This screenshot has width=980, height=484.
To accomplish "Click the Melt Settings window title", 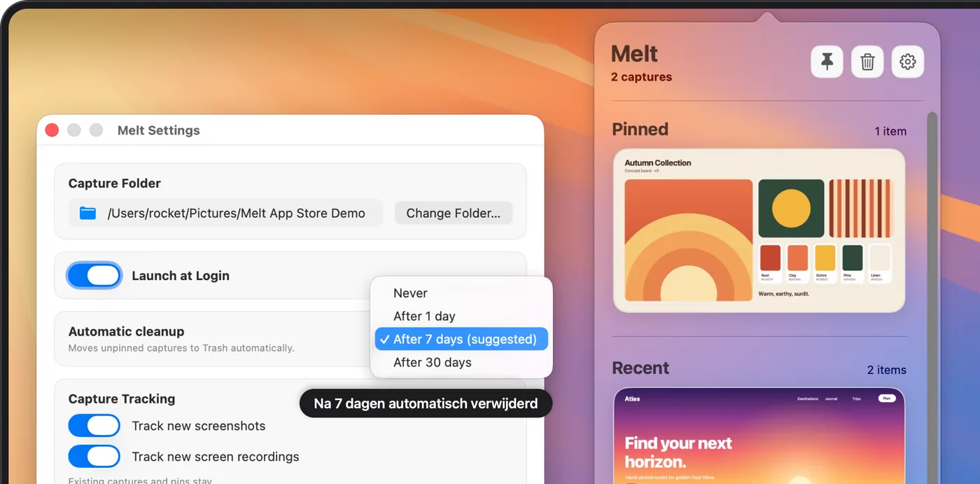I will click(159, 130).
